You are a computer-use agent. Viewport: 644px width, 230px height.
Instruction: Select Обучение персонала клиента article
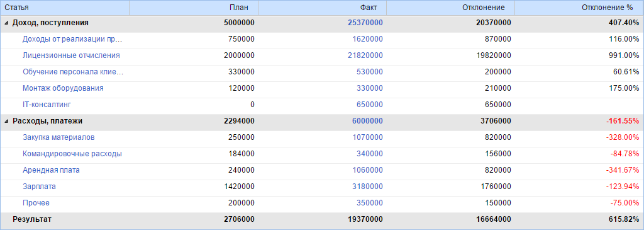click(x=73, y=72)
